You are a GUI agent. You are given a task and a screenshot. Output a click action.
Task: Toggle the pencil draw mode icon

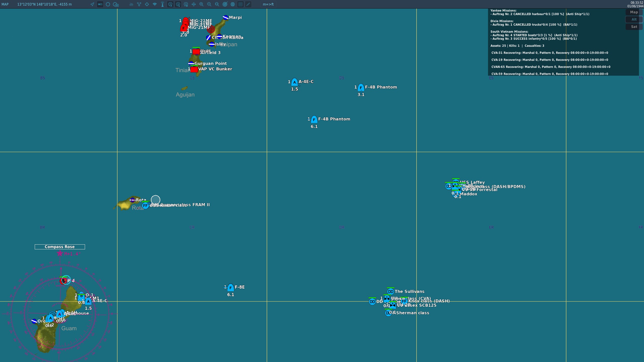(x=248, y=4)
